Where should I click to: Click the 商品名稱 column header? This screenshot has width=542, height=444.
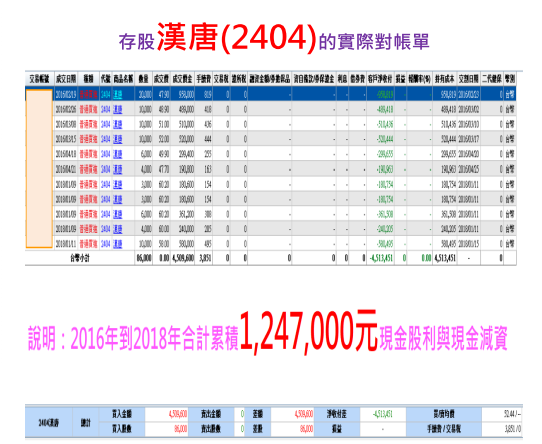123,79
